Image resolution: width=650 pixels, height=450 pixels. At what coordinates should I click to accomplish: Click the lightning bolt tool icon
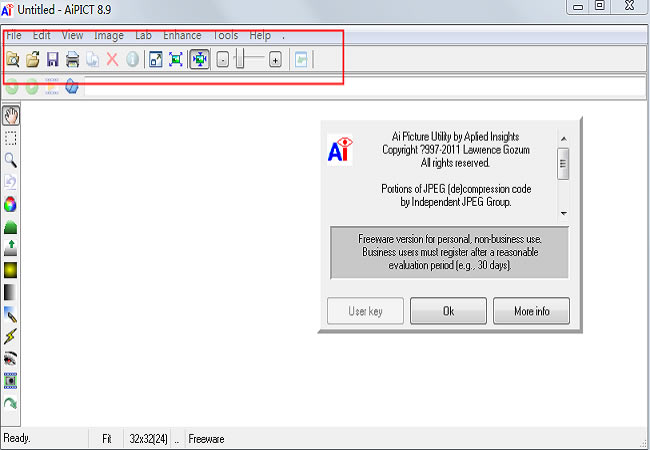click(x=11, y=336)
